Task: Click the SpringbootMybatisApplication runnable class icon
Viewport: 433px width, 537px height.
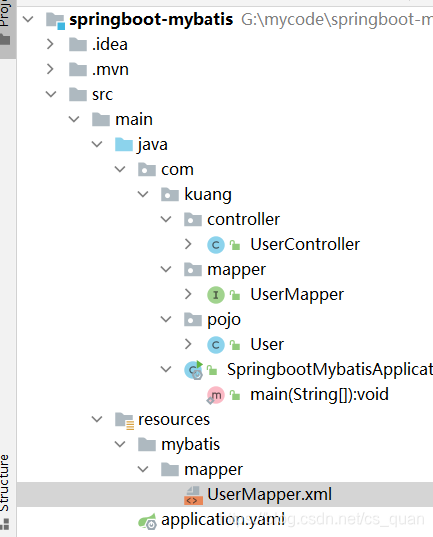Action: [194, 370]
